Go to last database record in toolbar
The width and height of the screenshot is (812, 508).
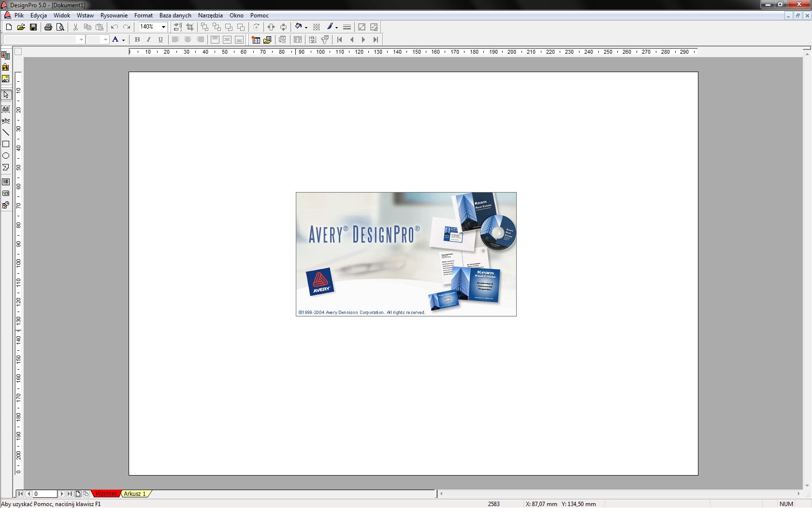click(376, 40)
